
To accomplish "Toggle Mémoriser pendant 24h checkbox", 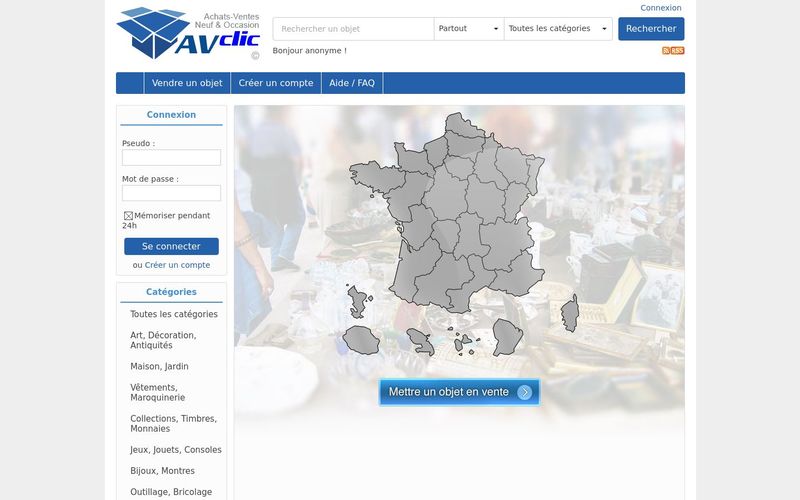I will coord(128,216).
